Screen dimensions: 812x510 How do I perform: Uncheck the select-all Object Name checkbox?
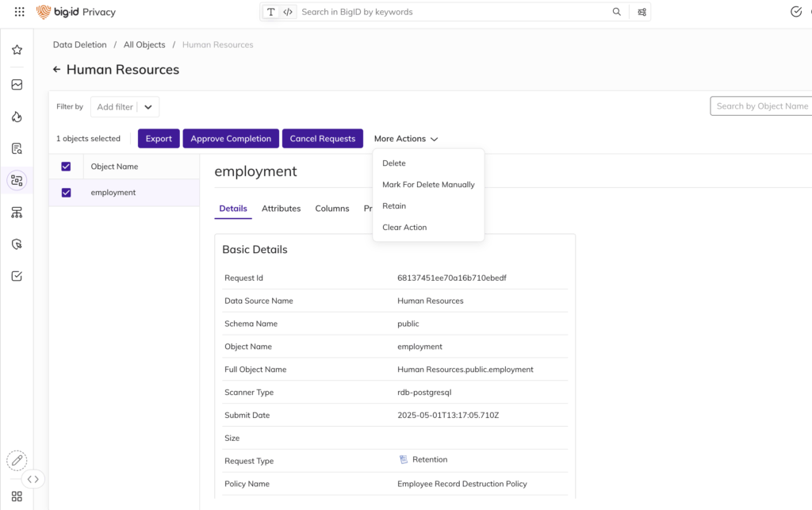66,167
